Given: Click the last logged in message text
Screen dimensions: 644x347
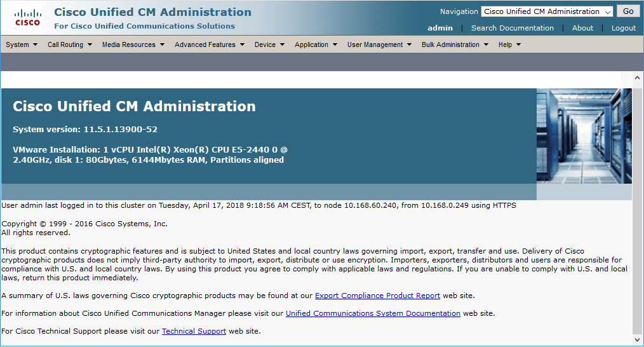Looking at the screenshot, I should click(x=258, y=205).
